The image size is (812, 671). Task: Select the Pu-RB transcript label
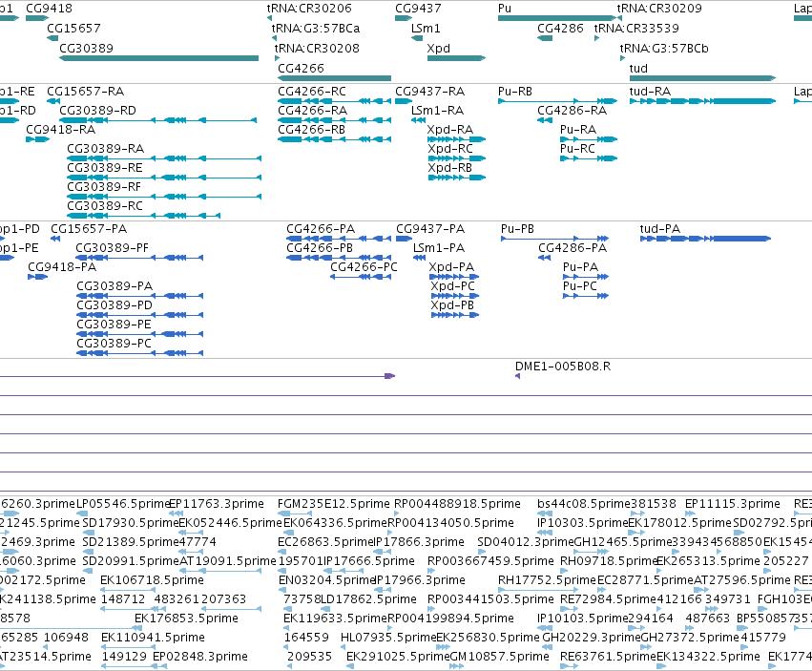515,92
